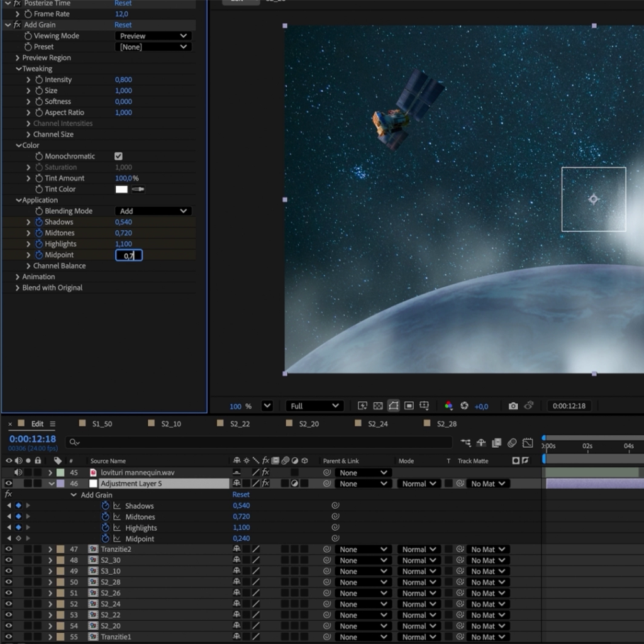Uncheck the Monochromatic checkbox
Image resolution: width=644 pixels, height=644 pixels.
(x=118, y=156)
